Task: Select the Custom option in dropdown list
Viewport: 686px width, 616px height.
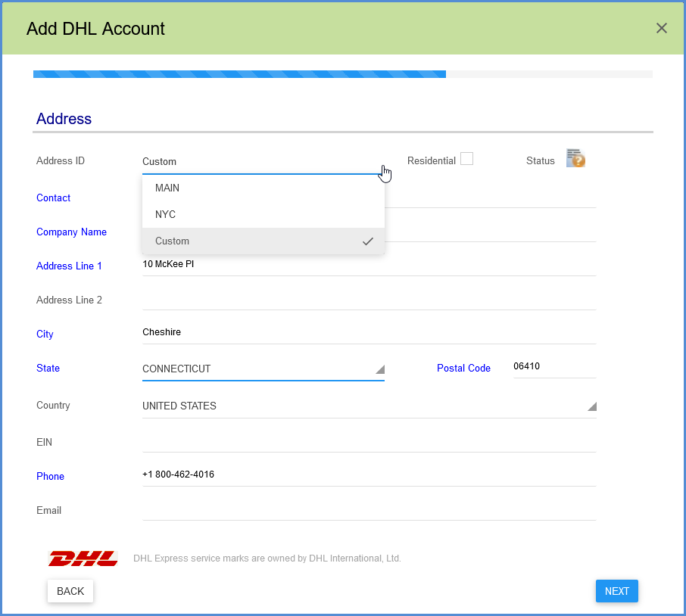Action: [x=263, y=241]
